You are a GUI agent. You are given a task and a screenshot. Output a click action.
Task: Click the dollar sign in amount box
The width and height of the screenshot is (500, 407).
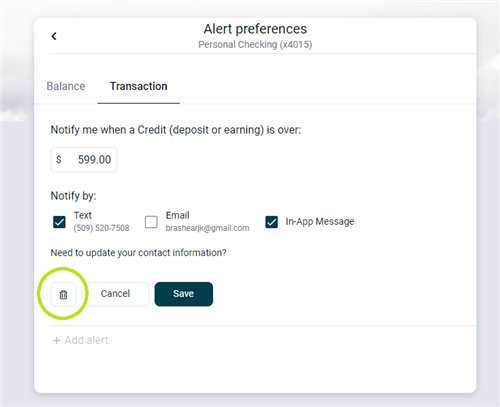pyautogui.click(x=59, y=159)
